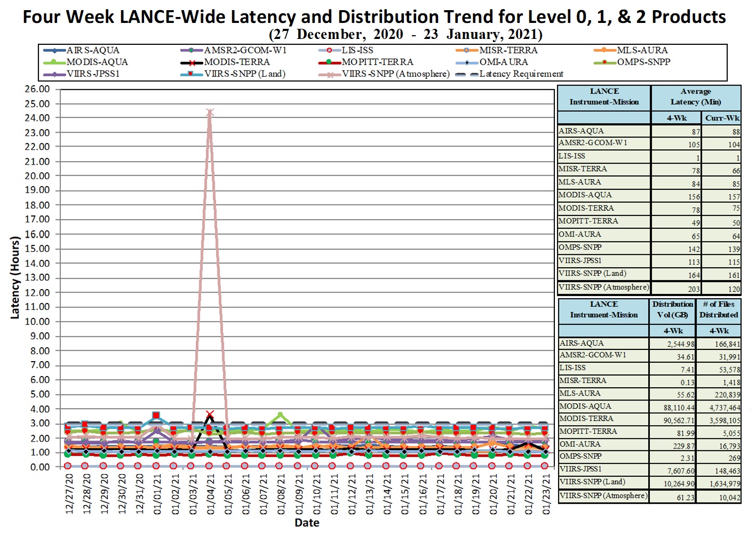
Task: Click the VIIRS-SNPP (Land) legend entry
Action: [234, 74]
